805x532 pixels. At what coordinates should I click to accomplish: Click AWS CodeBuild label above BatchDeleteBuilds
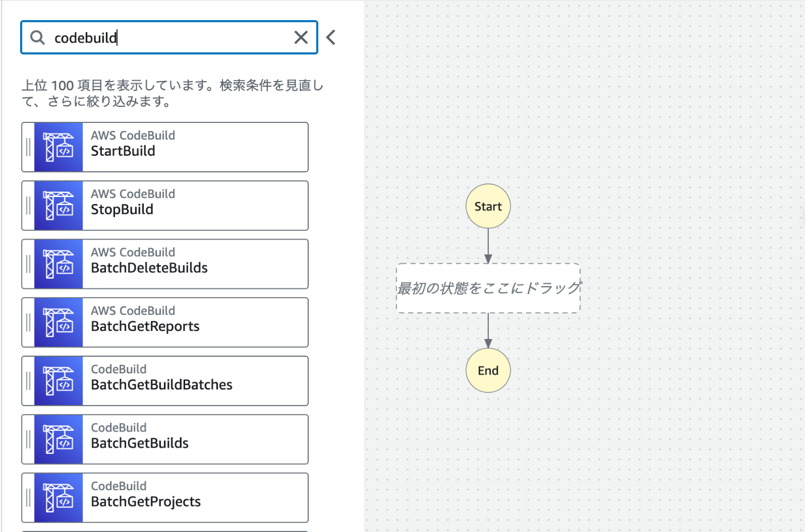(133, 253)
